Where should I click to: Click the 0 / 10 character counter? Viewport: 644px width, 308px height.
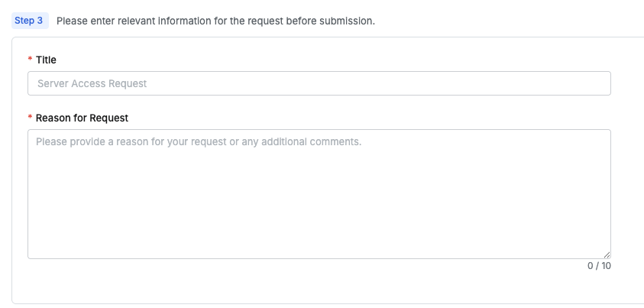(x=599, y=266)
